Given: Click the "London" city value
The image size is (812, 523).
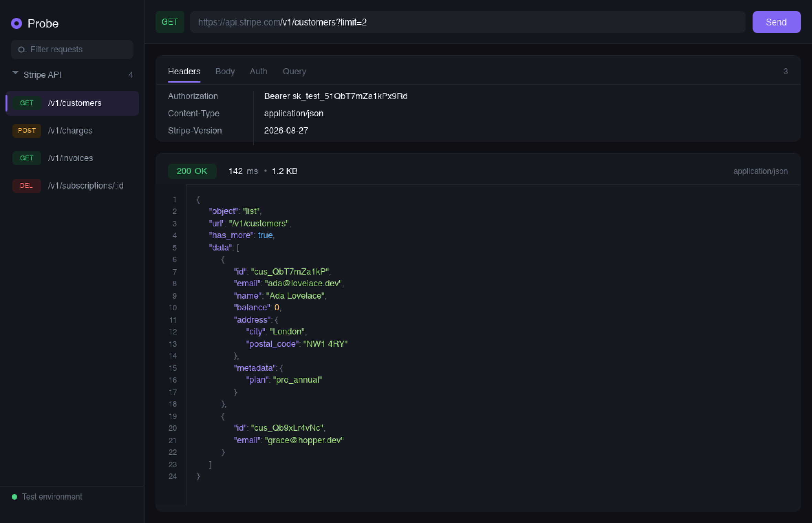Looking at the screenshot, I should (x=287, y=331).
